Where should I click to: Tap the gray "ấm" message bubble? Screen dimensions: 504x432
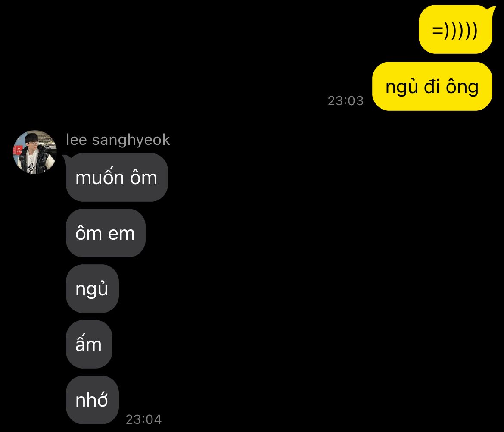coord(89,344)
